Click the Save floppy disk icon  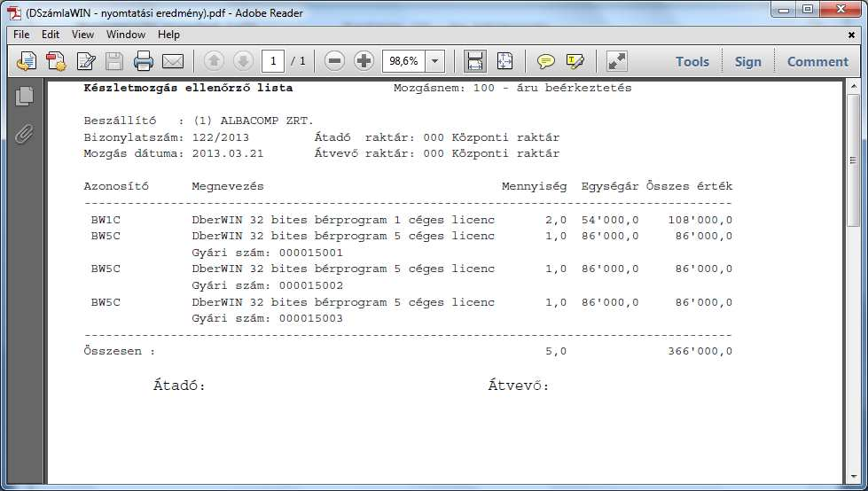[114, 61]
